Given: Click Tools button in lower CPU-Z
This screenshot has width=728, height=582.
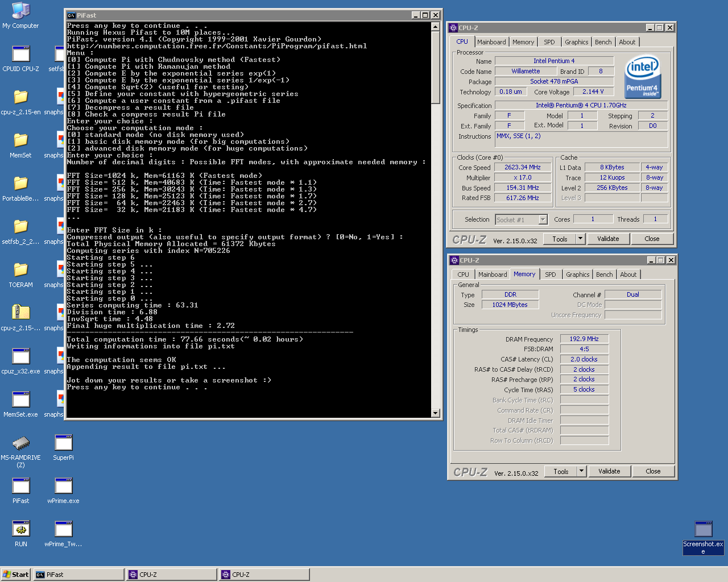Looking at the screenshot, I should [x=561, y=472].
